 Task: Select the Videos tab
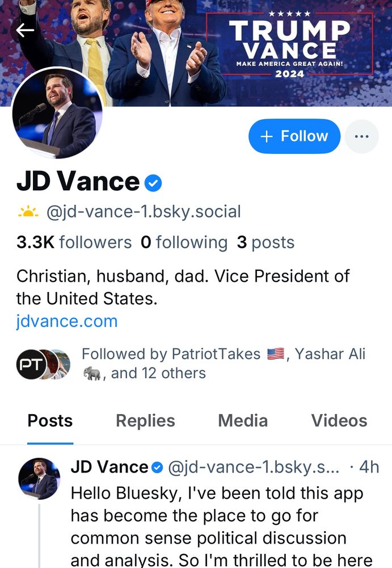339,420
